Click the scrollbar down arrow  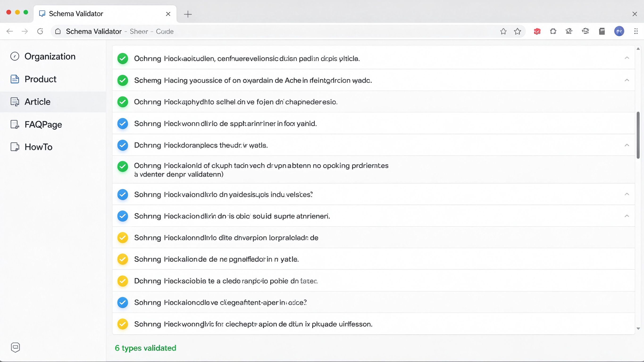click(638, 329)
